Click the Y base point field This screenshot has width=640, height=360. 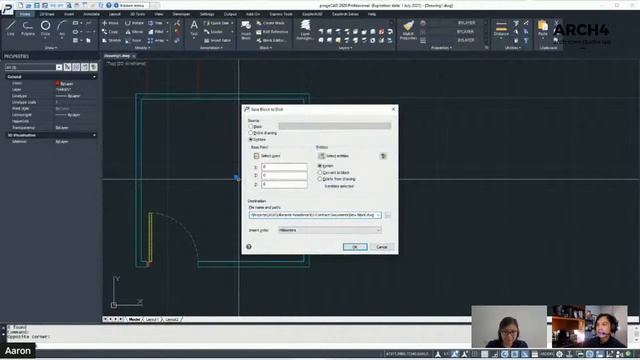coord(284,176)
